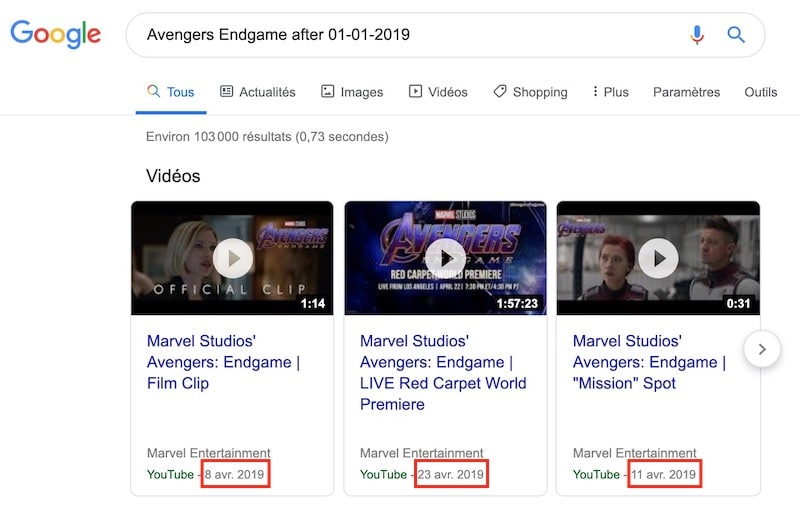Image resolution: width=800 pixels, height=512 pixels.
Task: Select the Tous results tab
Action: [171, 92]
